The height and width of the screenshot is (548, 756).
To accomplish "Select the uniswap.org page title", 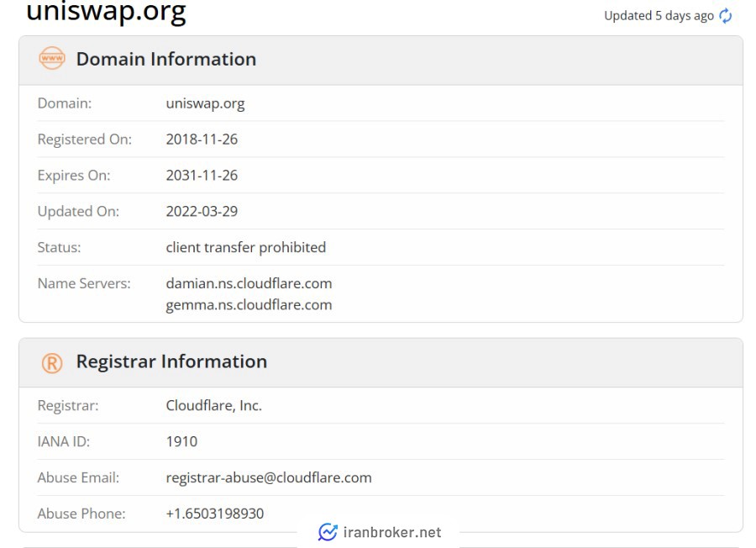I will click(106, 12).
